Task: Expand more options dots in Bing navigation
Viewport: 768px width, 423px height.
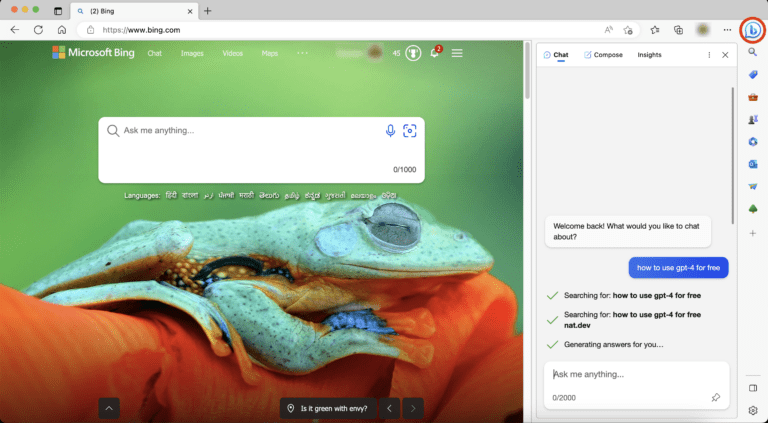Action: (x=302, y=53)
